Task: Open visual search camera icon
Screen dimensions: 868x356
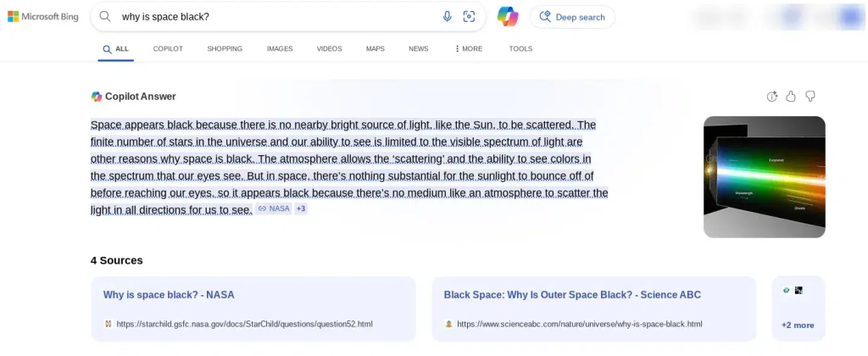Action: (x=469, y=17)
